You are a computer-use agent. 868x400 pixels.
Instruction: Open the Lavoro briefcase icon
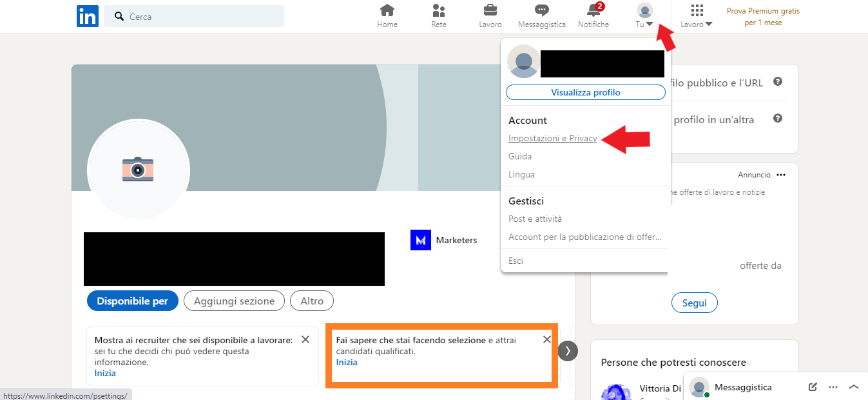[490, 14]
